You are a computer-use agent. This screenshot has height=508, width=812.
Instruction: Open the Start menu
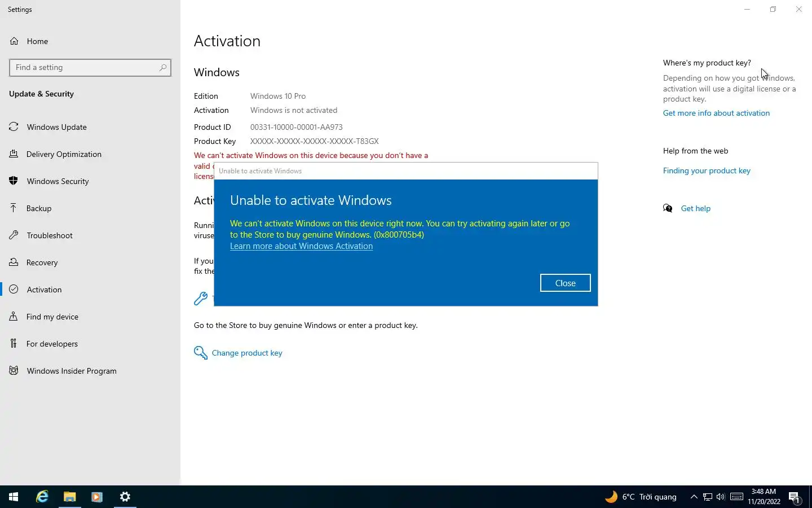[x=14, y=497]
